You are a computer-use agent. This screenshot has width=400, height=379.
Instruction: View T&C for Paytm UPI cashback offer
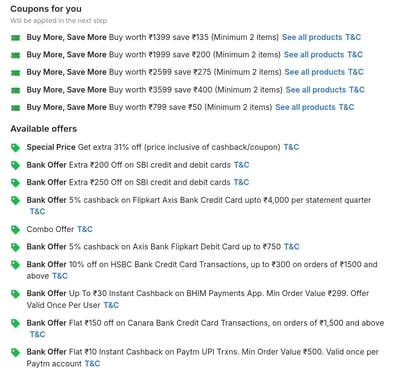pos(92,364)
